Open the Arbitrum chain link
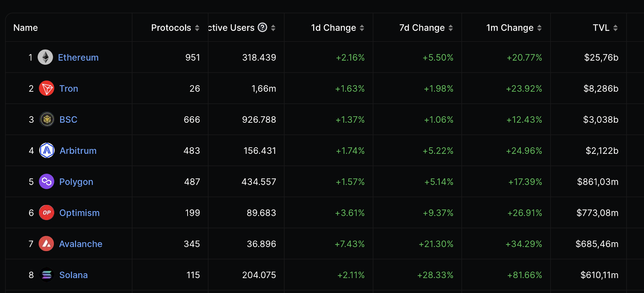The image size is (644, 293). (78, 151)
